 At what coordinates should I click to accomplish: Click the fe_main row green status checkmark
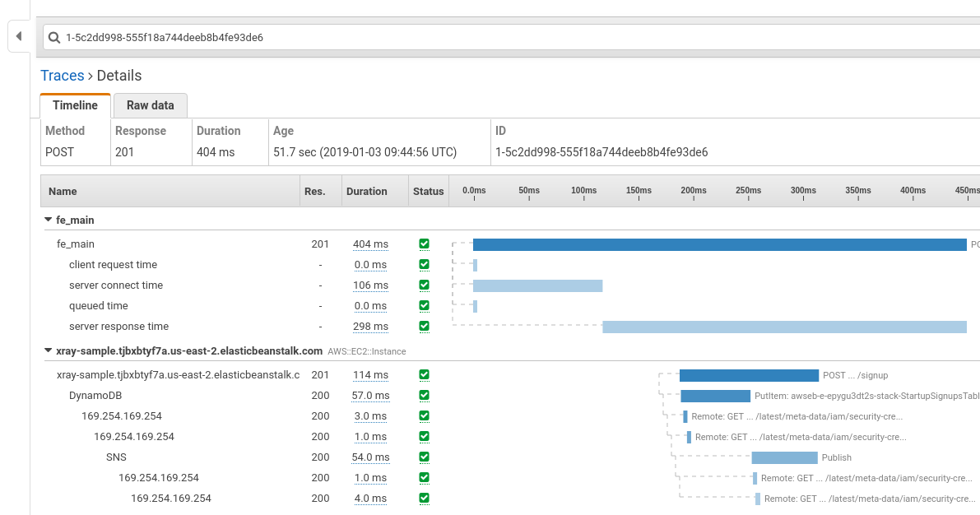424,244
